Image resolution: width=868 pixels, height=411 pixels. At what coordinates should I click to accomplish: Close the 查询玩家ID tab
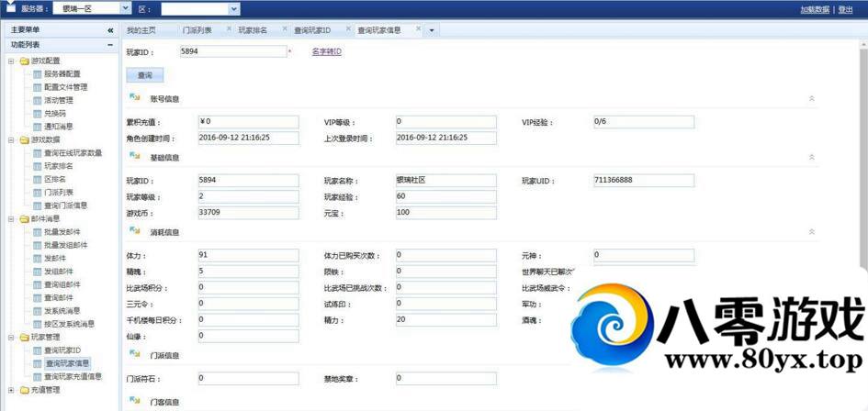pos(347,28)
